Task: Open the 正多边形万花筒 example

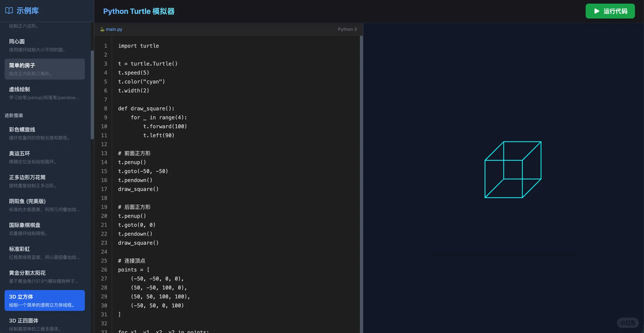Action: 44,181
